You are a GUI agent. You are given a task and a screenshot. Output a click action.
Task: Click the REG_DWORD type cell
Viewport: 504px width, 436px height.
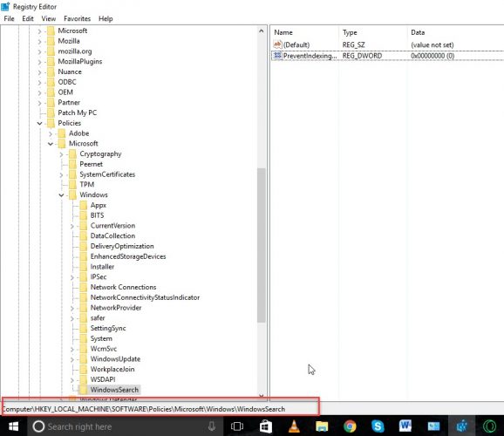pos(362,56)
